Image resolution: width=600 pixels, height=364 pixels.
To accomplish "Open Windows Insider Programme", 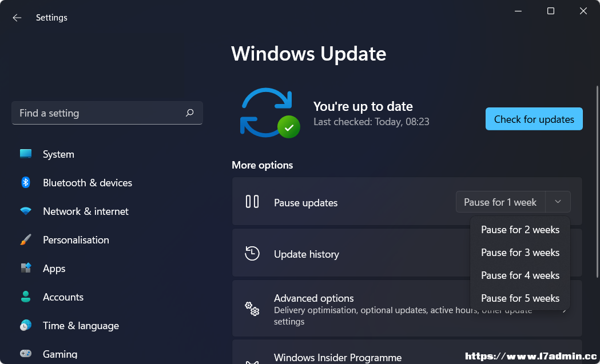I will [407, 352].
